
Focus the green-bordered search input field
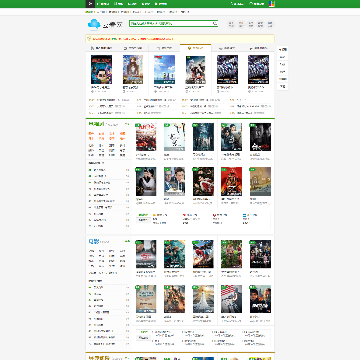173,24
